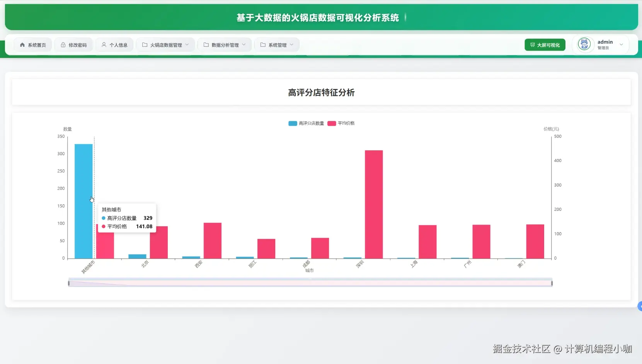
Task: Expand the 火锅店数据管理 chevron
Action: [187, 45]
